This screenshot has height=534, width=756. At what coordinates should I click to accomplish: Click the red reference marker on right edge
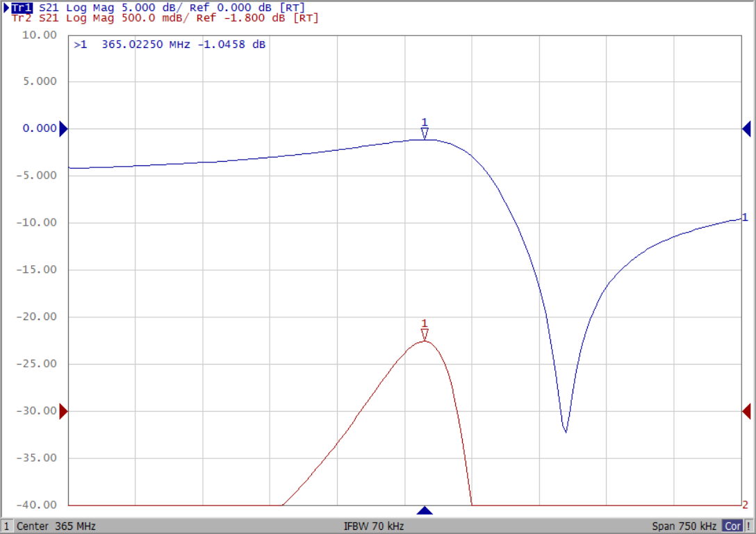(746, 411)
